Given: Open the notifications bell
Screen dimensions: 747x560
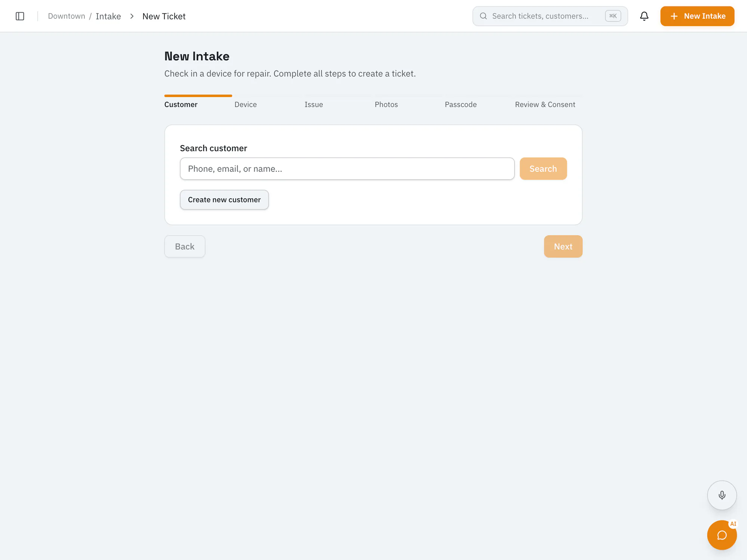Looking at the screenshot, I should (644, 16).
